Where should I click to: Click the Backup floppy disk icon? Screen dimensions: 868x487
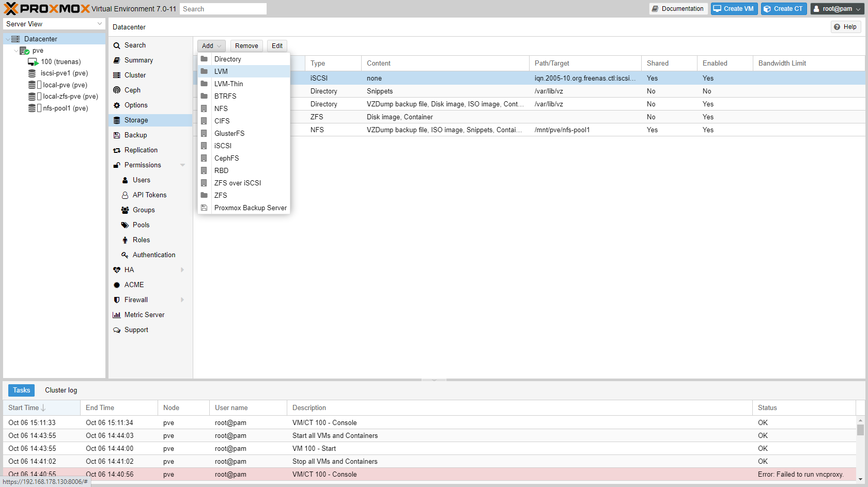(117, 135)
